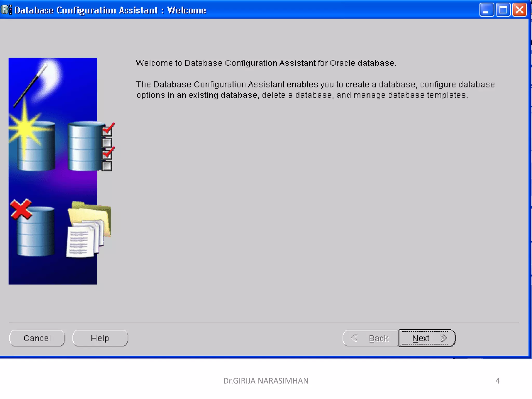This screenshot has height=399, width=532.
Task: Click the Welcome to Database Configuration Assistant text
Action: pos(266,63)
